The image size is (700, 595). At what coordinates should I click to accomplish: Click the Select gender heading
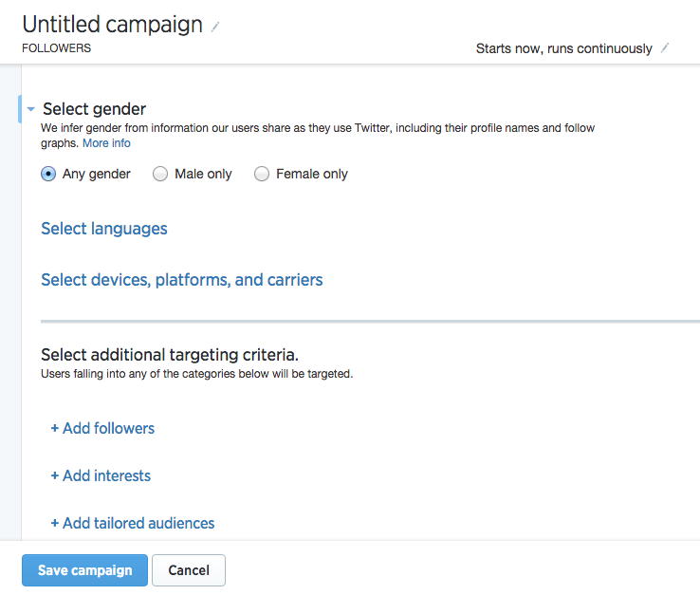coord(94,109)
